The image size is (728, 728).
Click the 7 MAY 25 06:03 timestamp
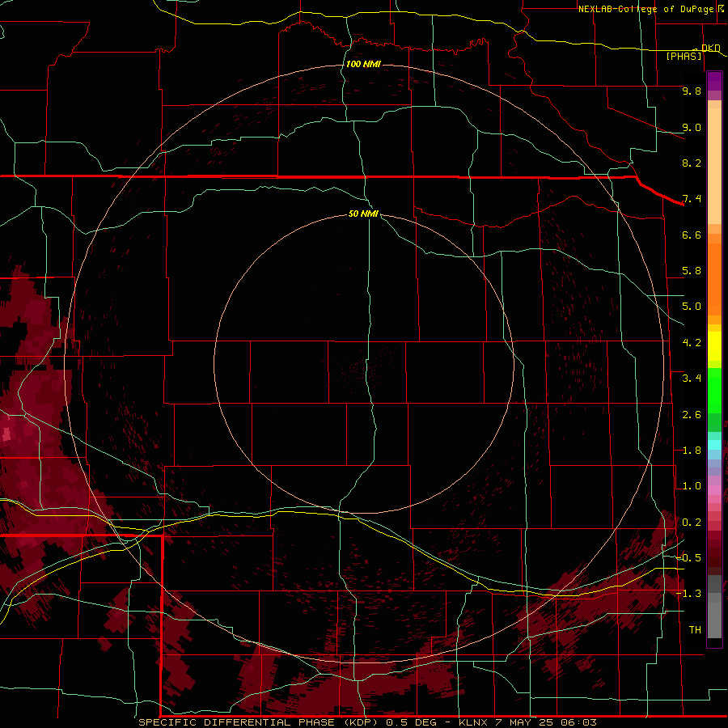[x=545, y=722]
